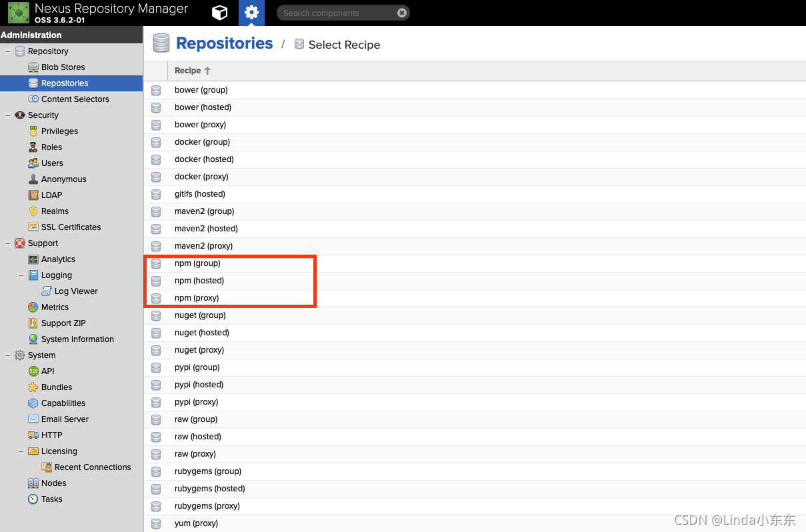This screenshot has width=806, height=532.
Task: Click the Blob Stores icon in sidebar
Action: 33,67
